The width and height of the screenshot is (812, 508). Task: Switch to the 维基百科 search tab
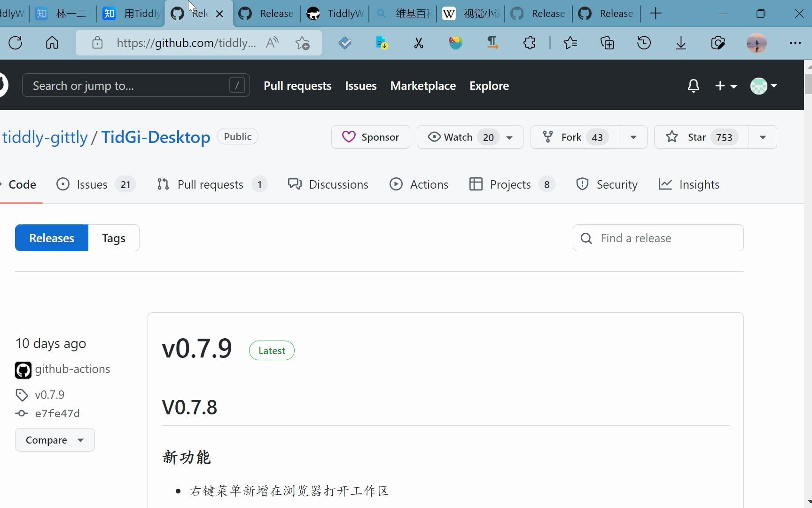(x=403, y=14)
